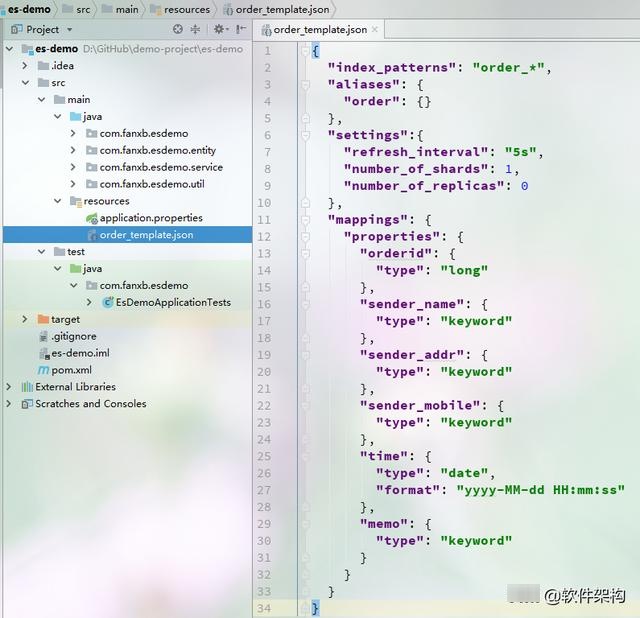The height and width of the screenshot is (618, 640).
Task: Click the Scroll from Source target icon
Action: [x=178, y=29]
